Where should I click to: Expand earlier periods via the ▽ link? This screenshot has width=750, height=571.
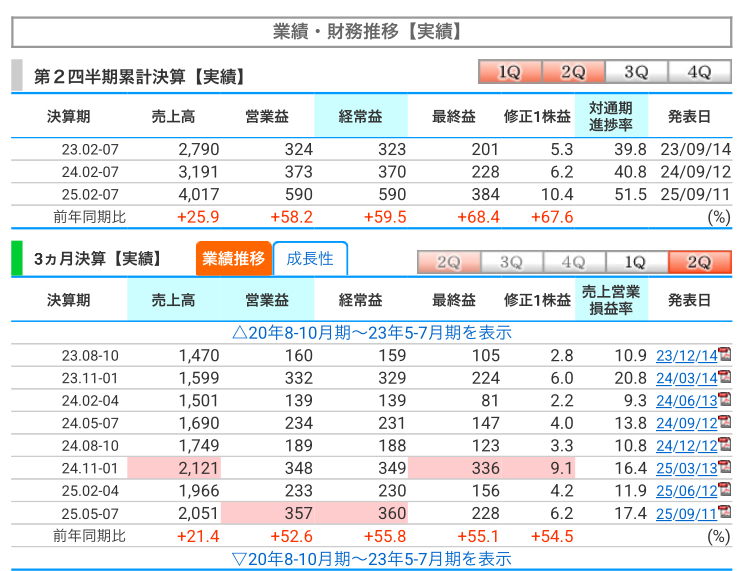371,558
